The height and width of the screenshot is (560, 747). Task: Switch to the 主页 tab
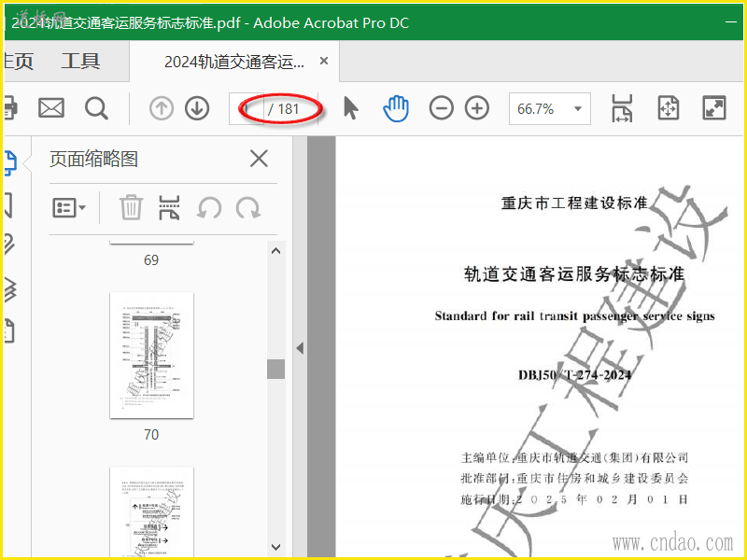click(x=18, y=61)
